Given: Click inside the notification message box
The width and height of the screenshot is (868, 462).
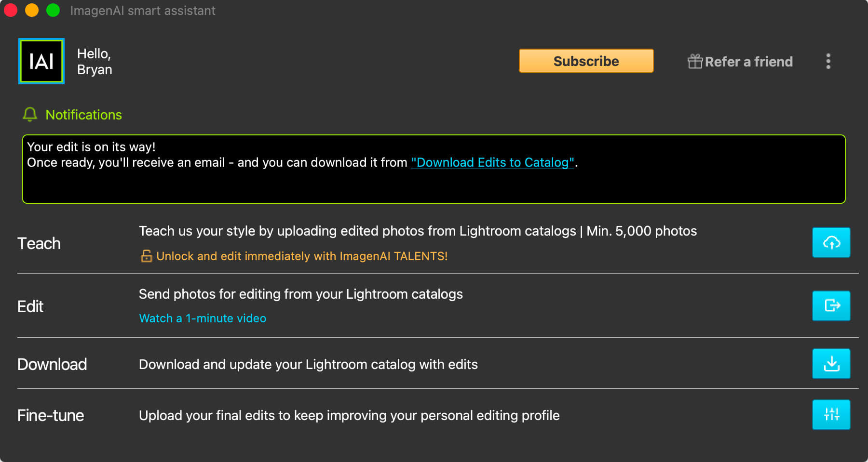Looking at the screenshot, I should click(x=433, y=185).
